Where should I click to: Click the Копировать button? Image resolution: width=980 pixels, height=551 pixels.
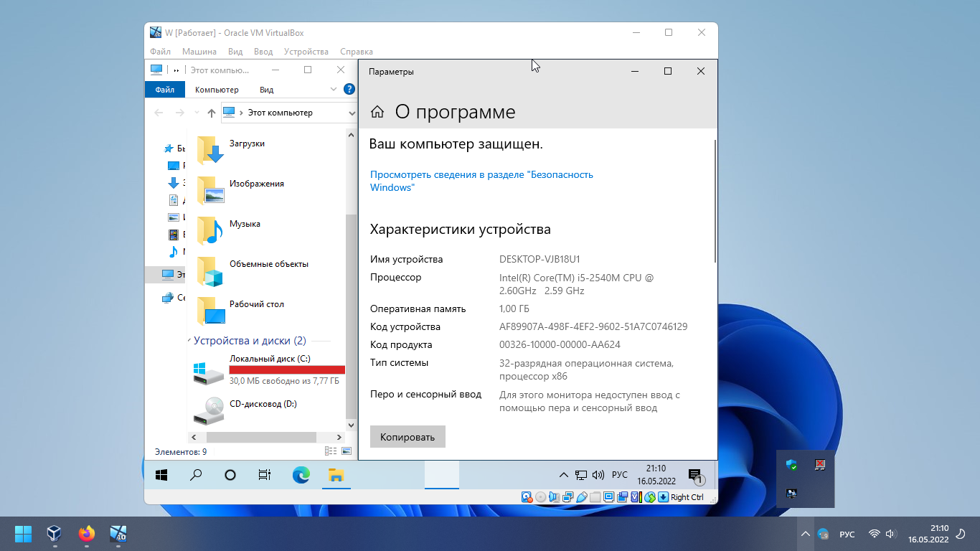(x=407, y=437)
